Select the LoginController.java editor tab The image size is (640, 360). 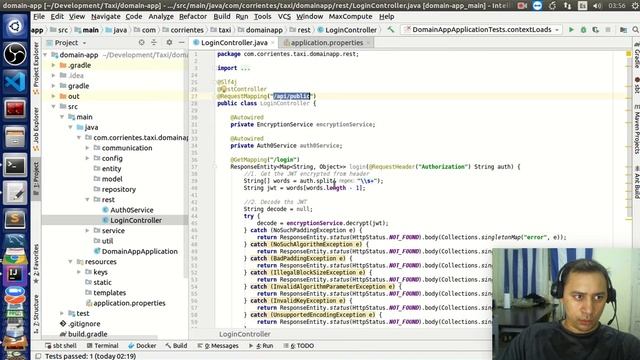point(234,42)
